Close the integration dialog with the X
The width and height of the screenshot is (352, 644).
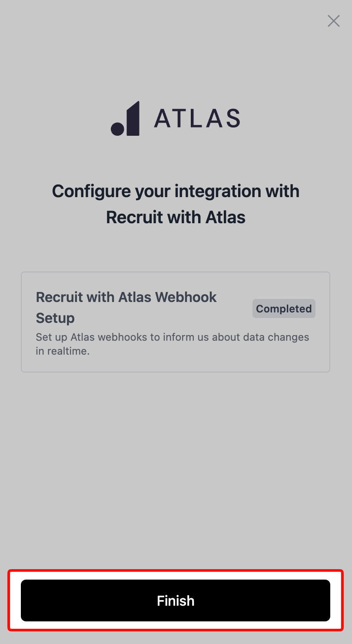click(334, 21)
